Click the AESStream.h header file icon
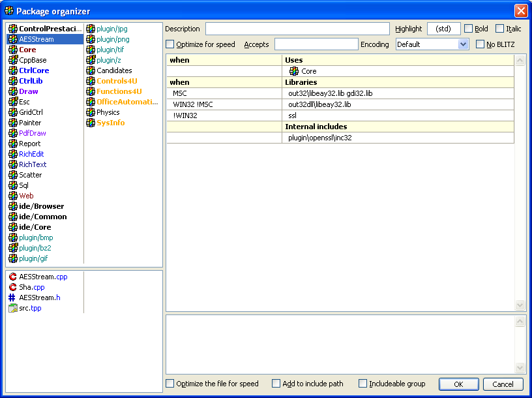The width and height of the screenshot is (532, 398). 13,298
